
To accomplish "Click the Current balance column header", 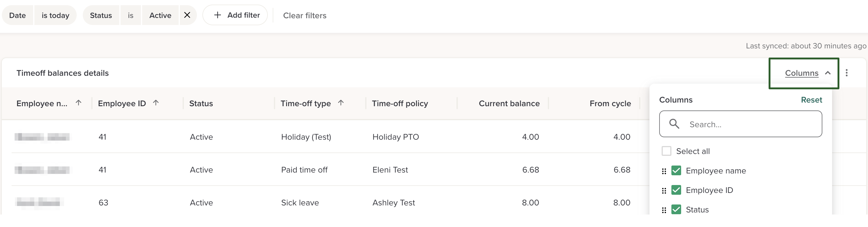I will tap(509, 103).
